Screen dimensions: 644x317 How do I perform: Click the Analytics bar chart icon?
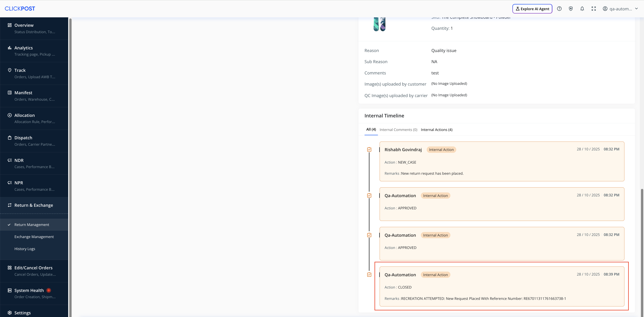coord(9,48)
